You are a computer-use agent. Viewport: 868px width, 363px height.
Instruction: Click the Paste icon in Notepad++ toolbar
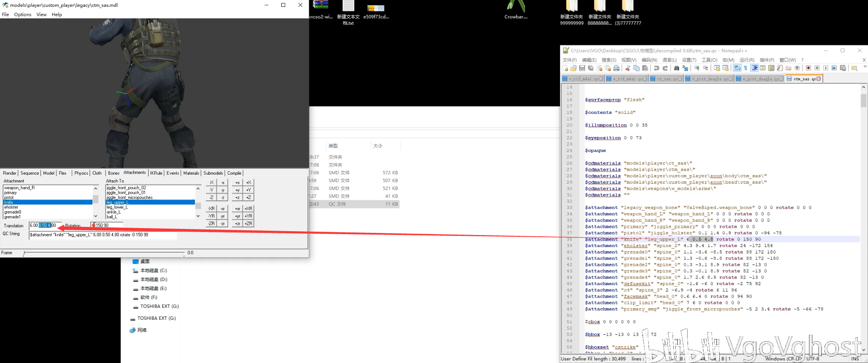pyautogui.click(x=645, y=68)
